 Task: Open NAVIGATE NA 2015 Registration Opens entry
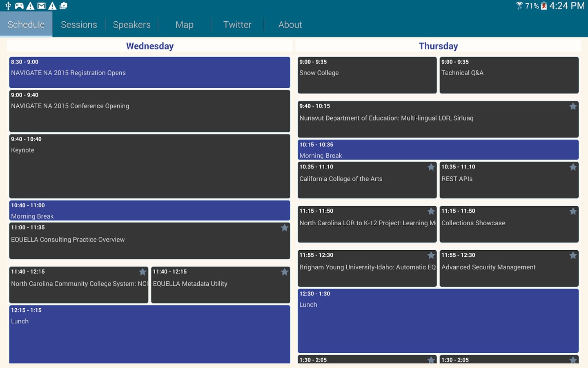coord(150,72)
